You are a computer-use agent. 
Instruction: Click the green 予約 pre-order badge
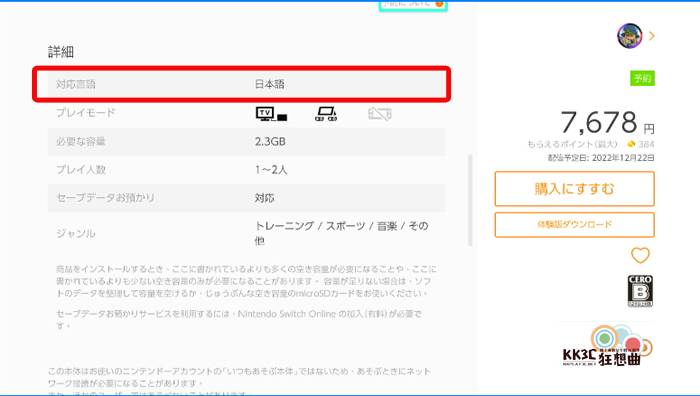pos(642,78)
